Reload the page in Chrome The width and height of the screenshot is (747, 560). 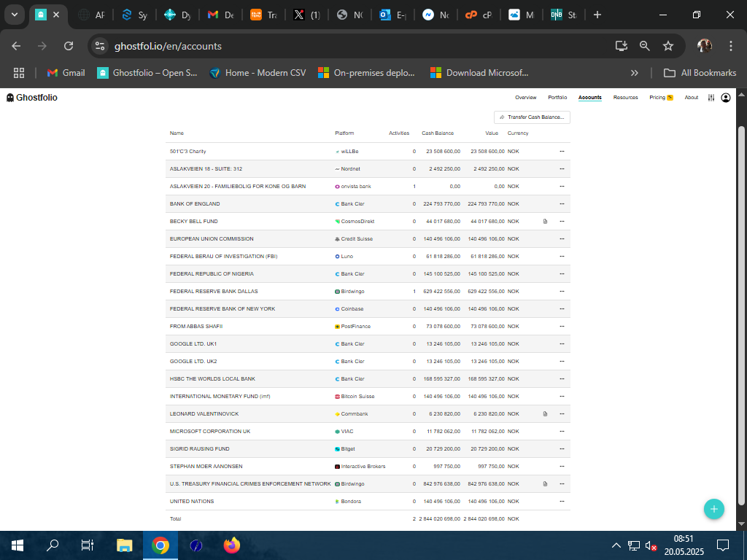tap(69, 46)
